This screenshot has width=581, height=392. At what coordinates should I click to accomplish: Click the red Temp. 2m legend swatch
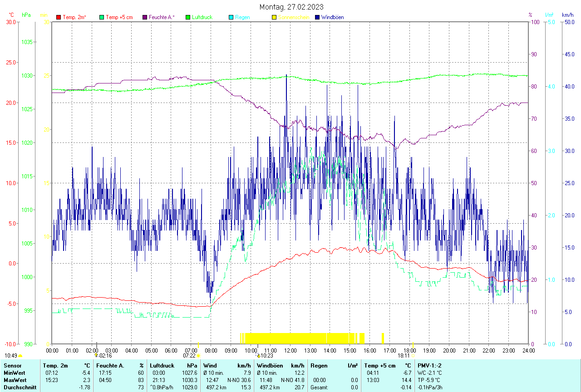coord(59,17)
